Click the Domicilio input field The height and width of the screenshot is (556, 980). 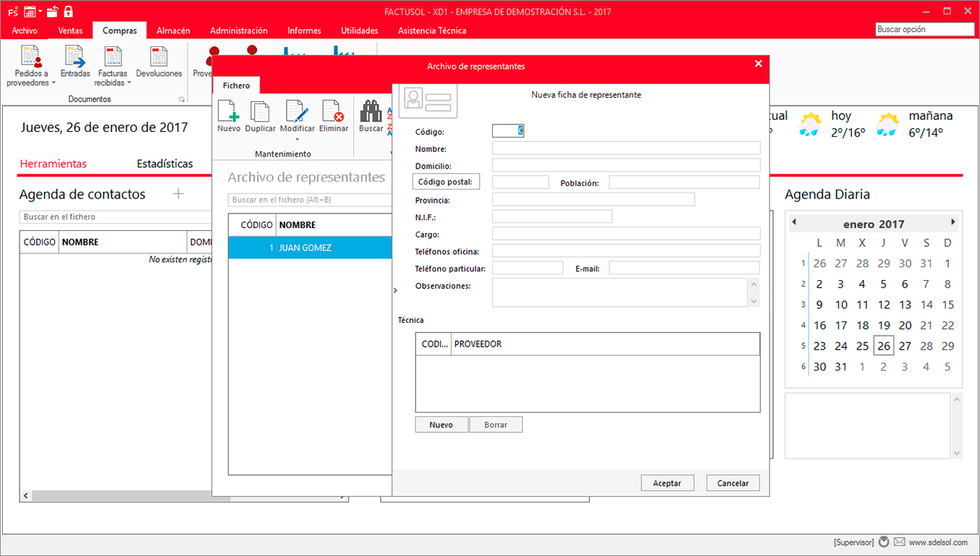(626, 165)
